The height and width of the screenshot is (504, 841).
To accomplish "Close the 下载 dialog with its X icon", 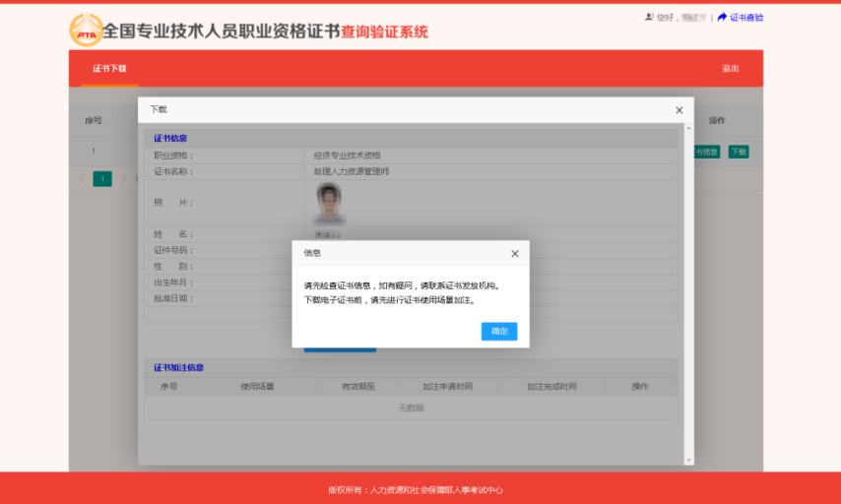I will pyautogui.click(x=679, y=110).
